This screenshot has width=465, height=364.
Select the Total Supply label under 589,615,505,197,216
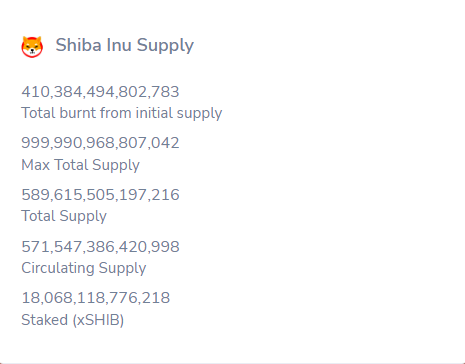click(x=64, y=216)
